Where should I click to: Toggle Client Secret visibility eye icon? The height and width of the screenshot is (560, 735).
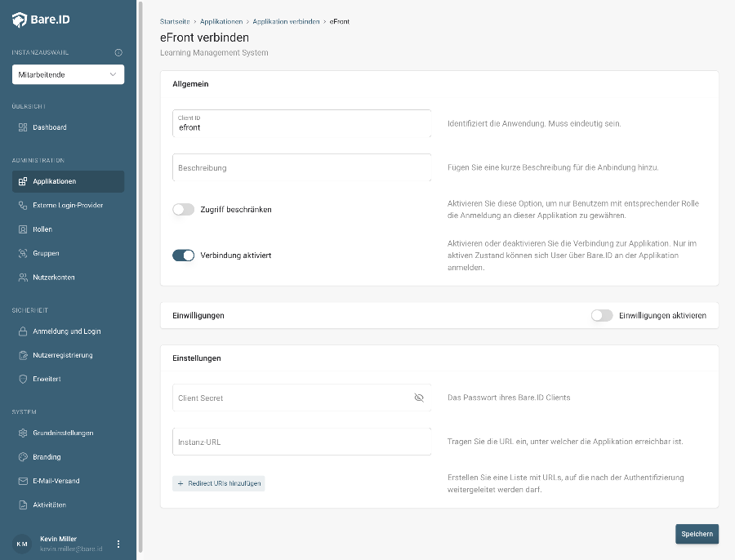tap(419, 398)
